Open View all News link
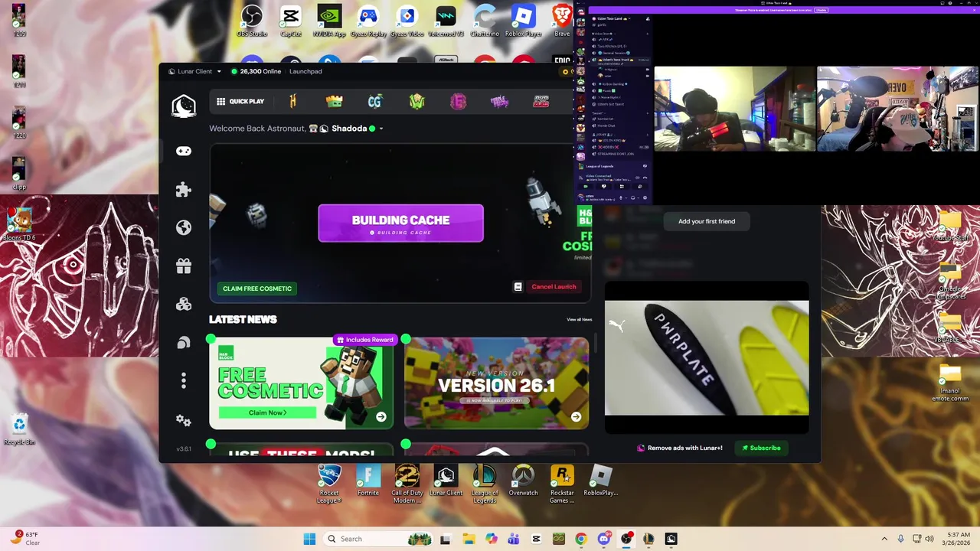This screenshot has height=551, width=980. (x=580, y=319)
